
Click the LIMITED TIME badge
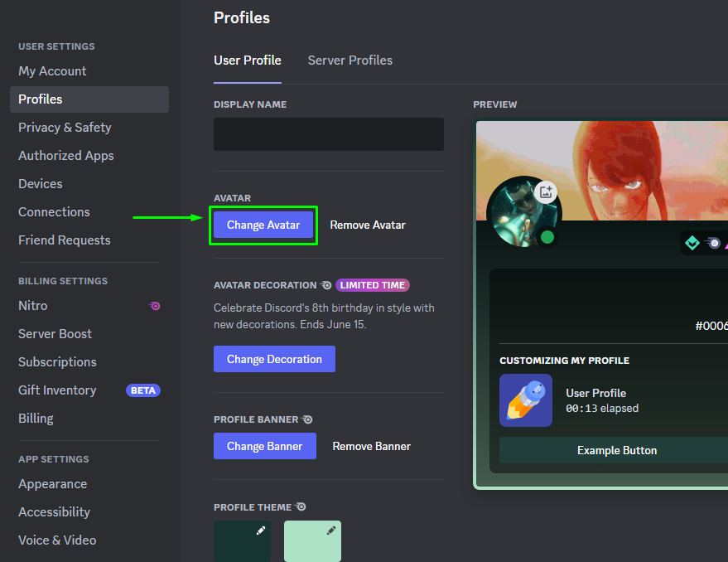click(x=373, y=285)
